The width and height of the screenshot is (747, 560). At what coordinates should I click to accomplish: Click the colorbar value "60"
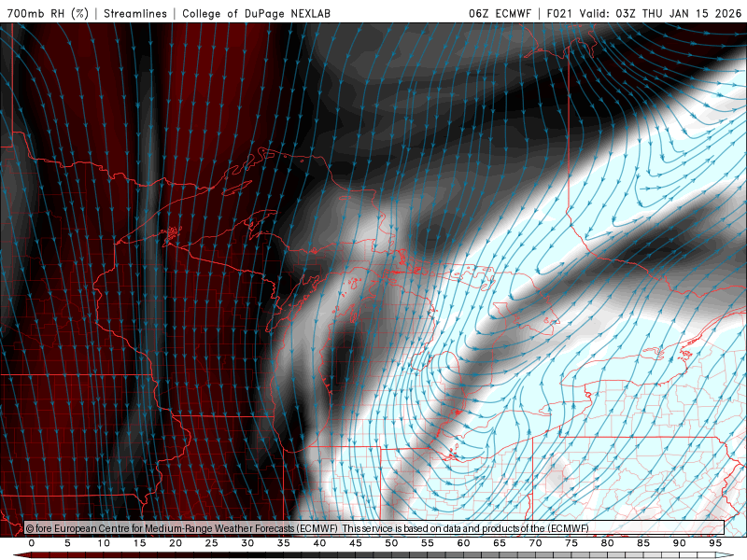click(x=463, y=543)
